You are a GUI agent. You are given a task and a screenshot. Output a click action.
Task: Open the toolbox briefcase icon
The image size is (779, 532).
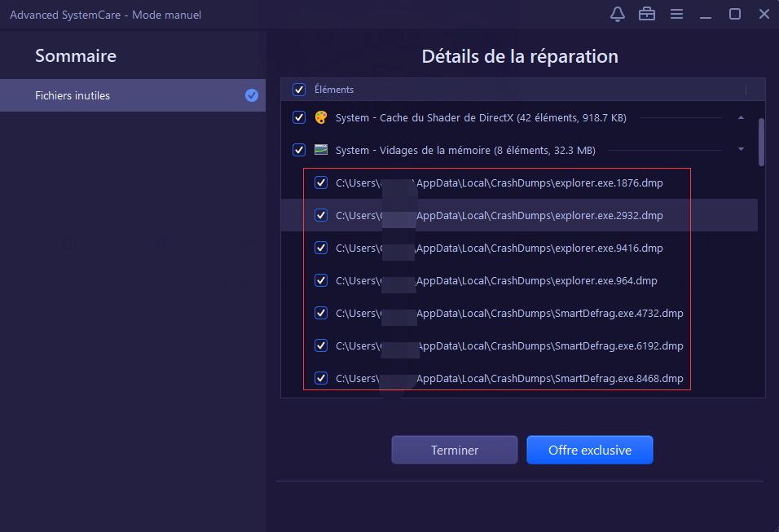click(647, 14)
